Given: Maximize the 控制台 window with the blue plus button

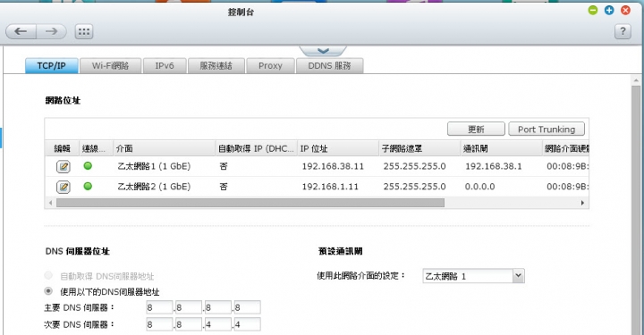Looking at the screenshot, I should (609, 10).
